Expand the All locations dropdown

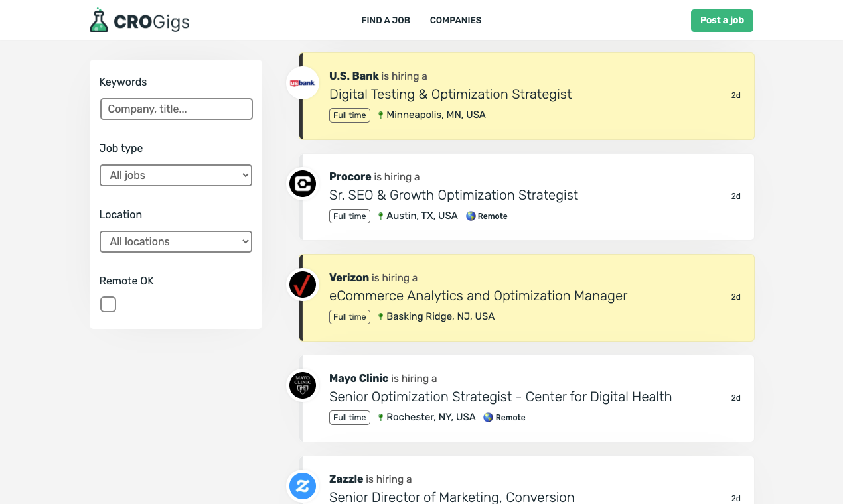176,241
